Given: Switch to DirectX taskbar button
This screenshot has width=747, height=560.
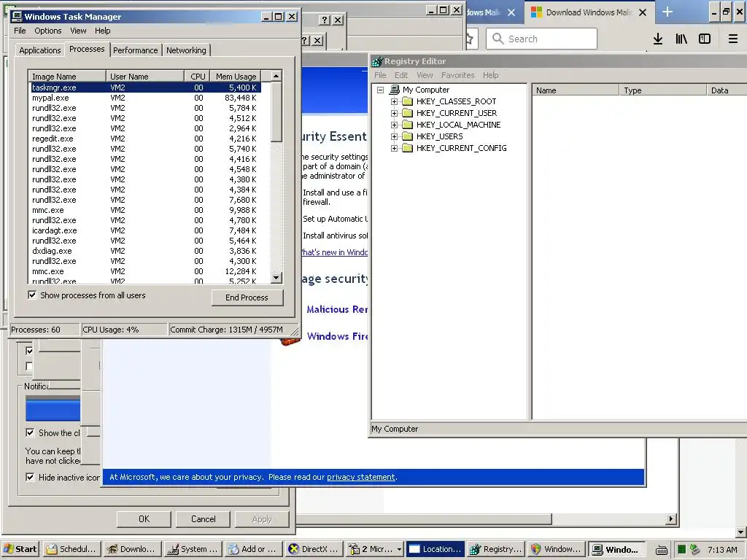Looking at the screenshot, I should (314, 549).
